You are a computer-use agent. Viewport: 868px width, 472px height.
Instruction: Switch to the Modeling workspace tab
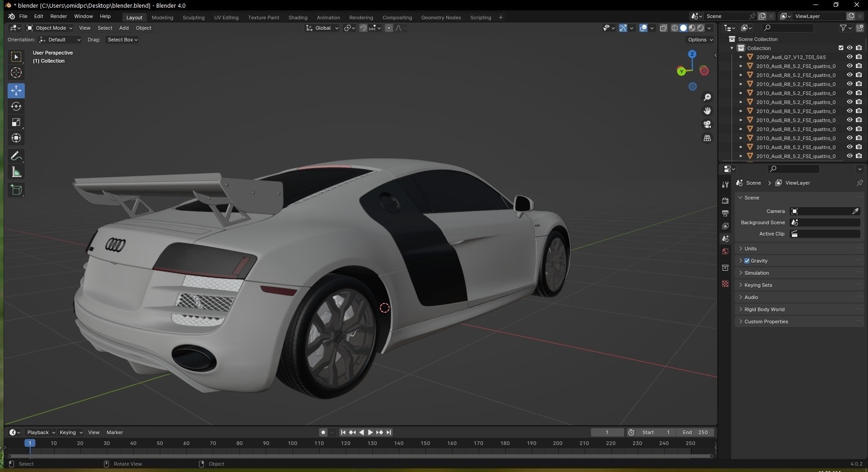pyautogui.click(x=163, y=18)
